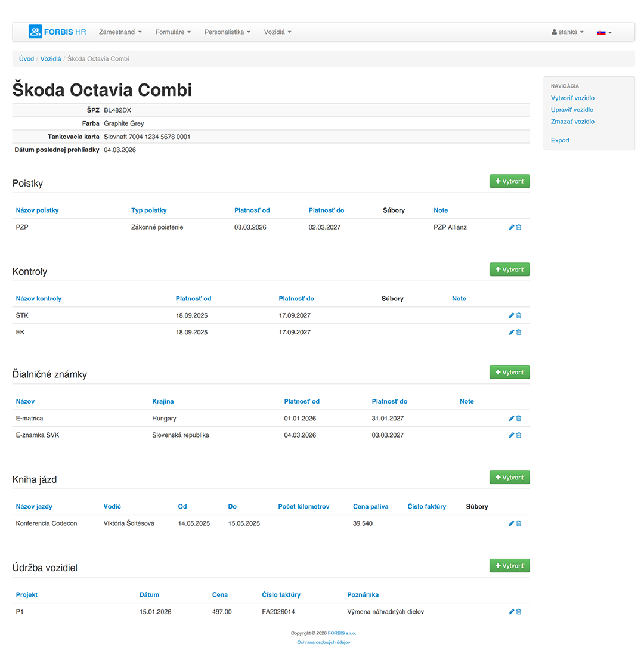
Task: Delete the E-matrica Hungary vignette
Action: coord(519,418)
